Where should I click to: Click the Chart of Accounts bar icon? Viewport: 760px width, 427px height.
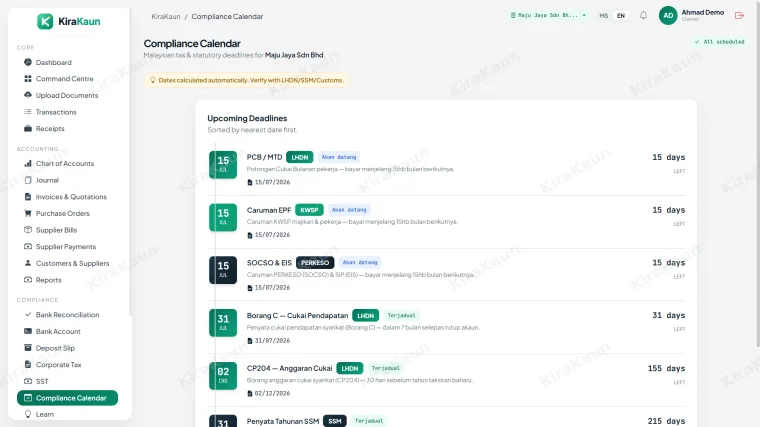pyautogui.click(x=28, y=163)
